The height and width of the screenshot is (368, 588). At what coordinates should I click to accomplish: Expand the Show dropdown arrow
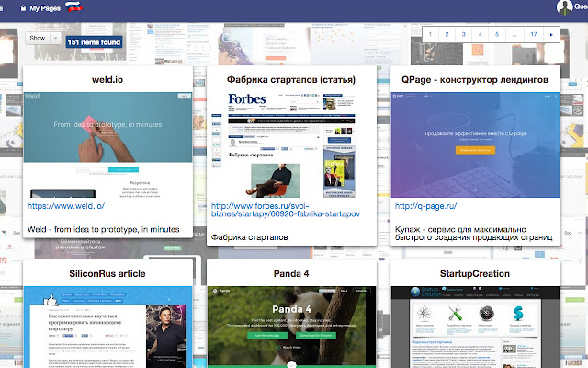(x=55, y=38)
